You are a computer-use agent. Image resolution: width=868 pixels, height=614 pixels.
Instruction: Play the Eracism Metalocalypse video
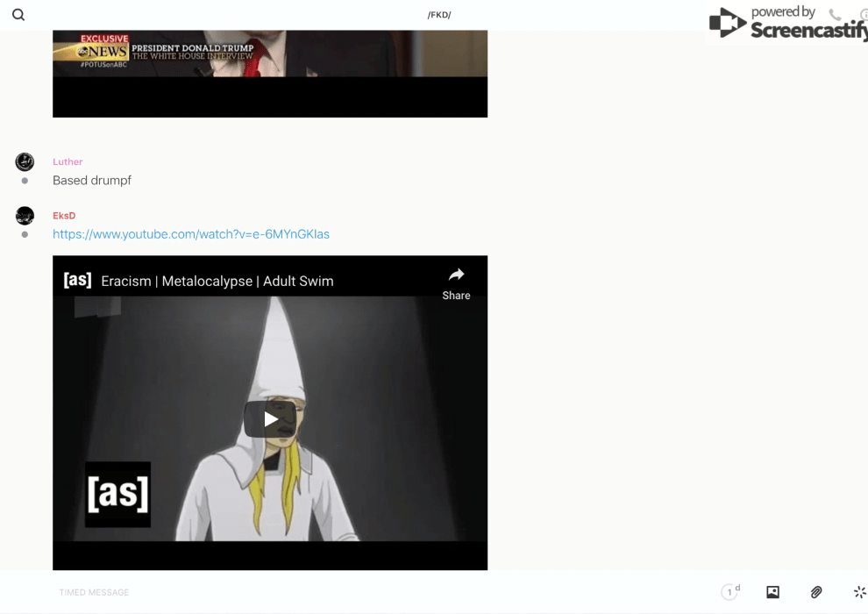(270, 419)
